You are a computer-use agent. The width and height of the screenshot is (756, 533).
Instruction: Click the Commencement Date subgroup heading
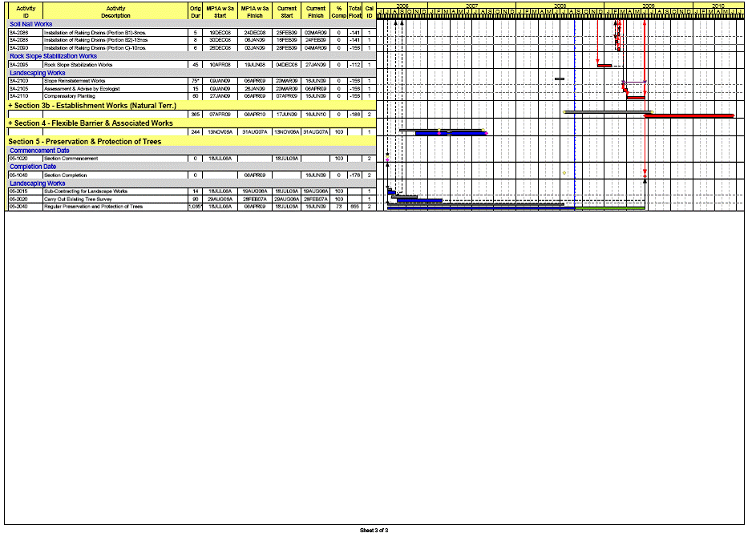click(39, 150)
